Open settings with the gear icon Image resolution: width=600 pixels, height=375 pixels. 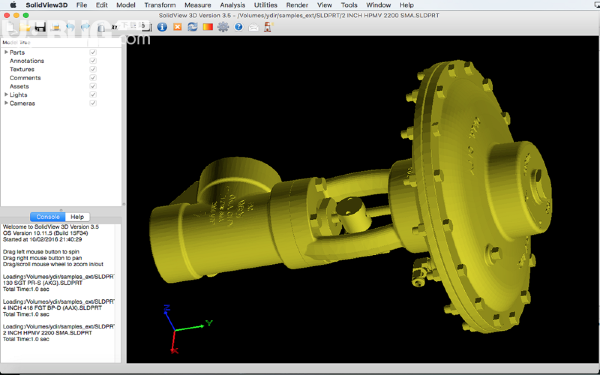click(223, 27)
